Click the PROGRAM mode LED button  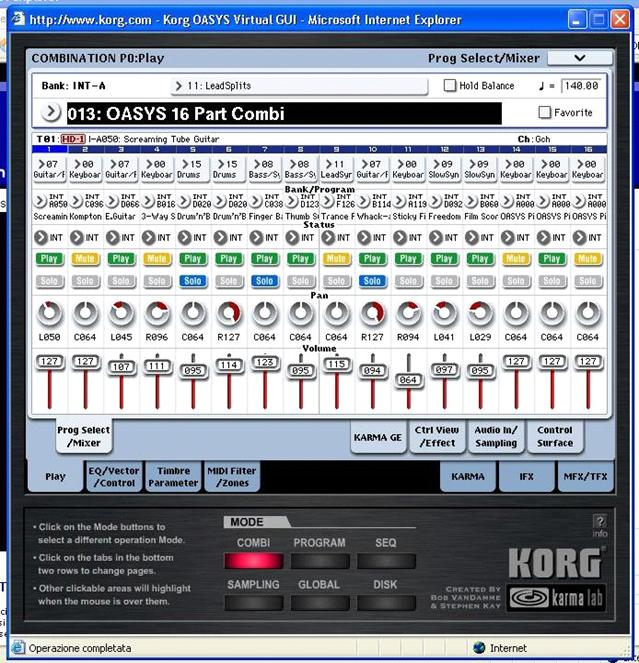[x=320, y=561]
